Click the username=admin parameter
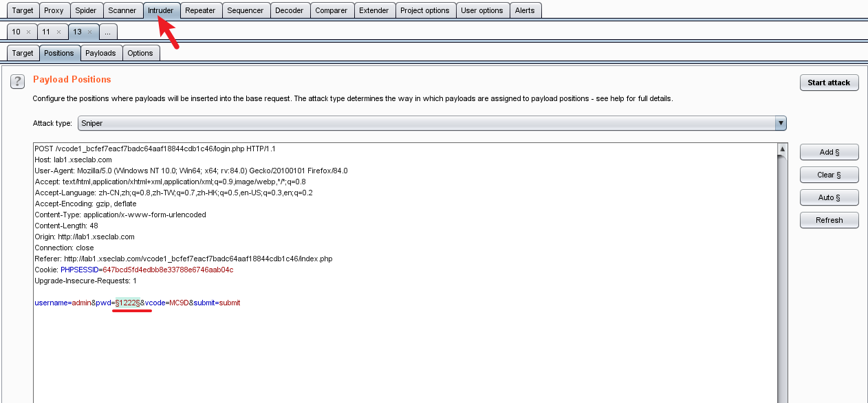The image size is (868, 403). point(63,303)
